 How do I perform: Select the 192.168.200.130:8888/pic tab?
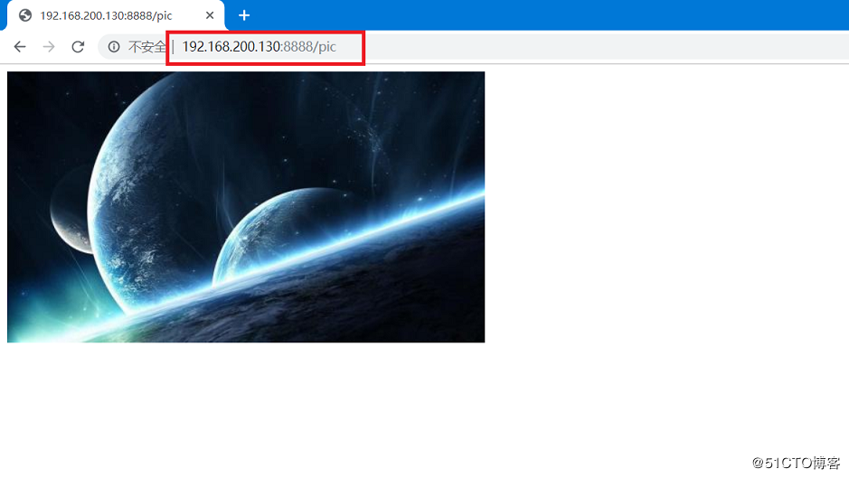[x=116, y=16]
